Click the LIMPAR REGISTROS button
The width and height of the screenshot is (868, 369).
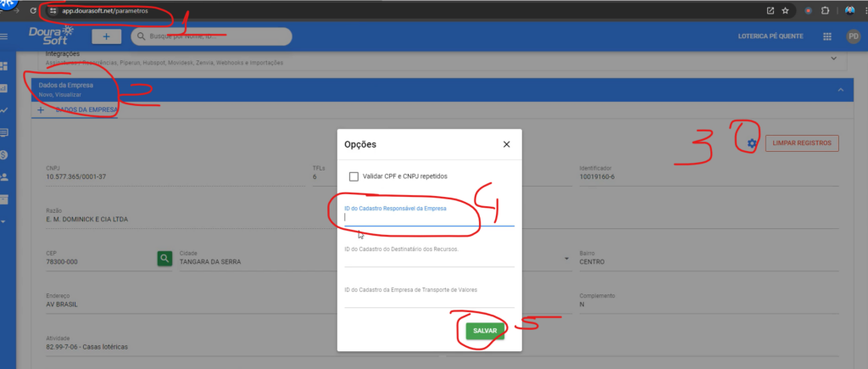tap(802, 143)
